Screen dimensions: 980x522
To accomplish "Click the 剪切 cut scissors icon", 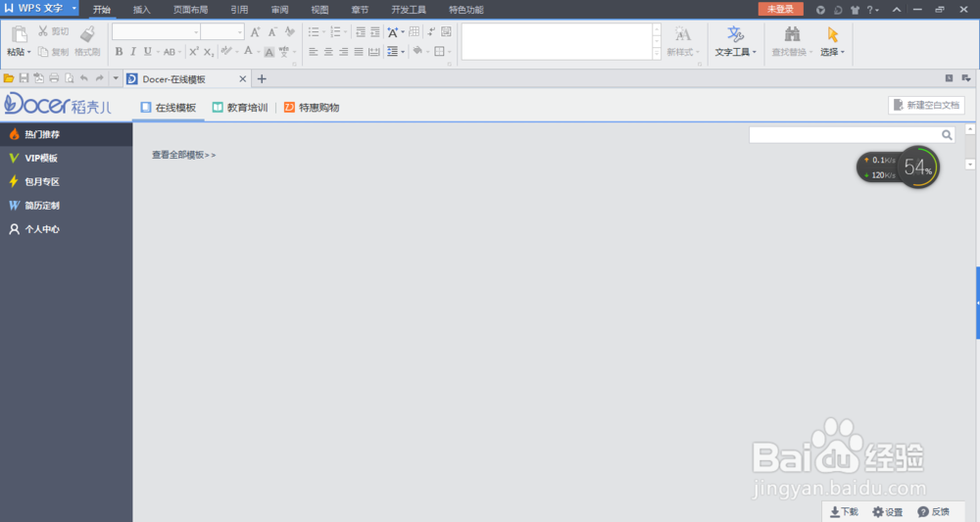I will 43,31.
